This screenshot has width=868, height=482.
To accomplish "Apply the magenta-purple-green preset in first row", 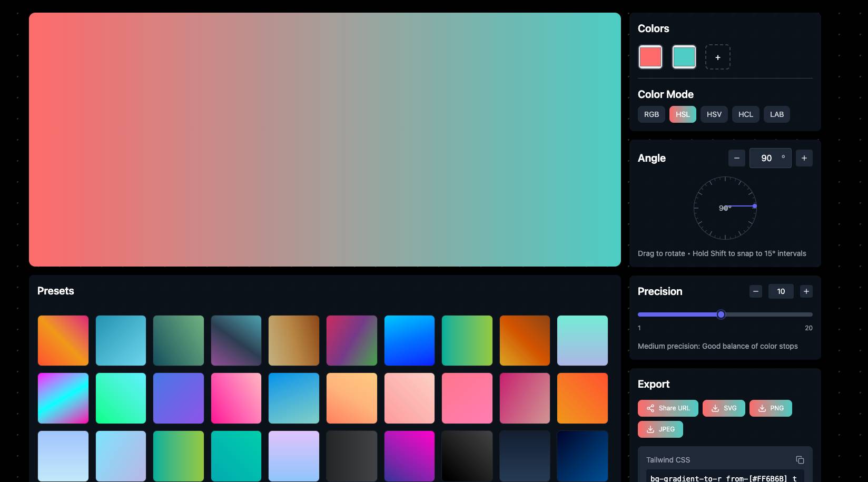I will pos(352,340).
